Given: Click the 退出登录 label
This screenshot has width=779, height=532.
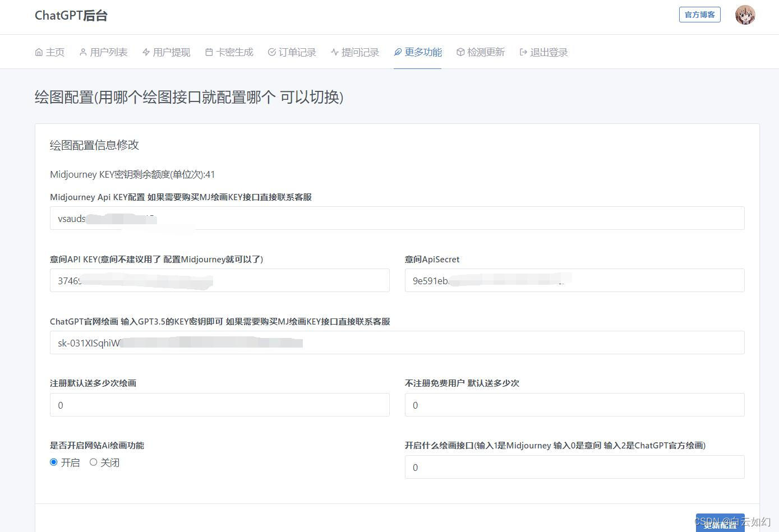Looking at the screenshot, I should 549,52.
